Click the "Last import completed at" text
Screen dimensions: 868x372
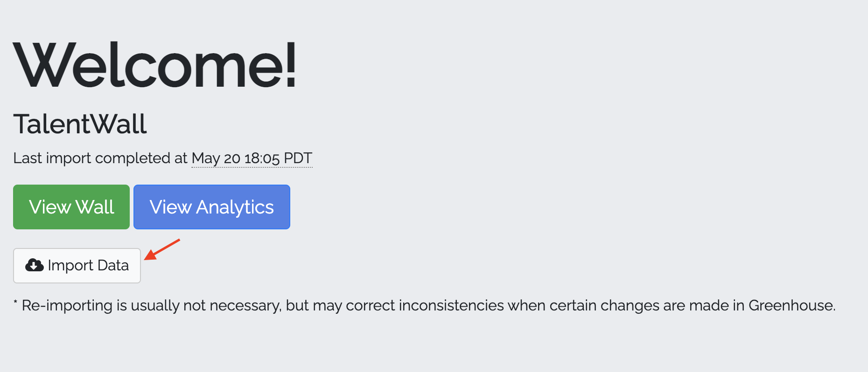pyautogui.click(x=100, y=158)
